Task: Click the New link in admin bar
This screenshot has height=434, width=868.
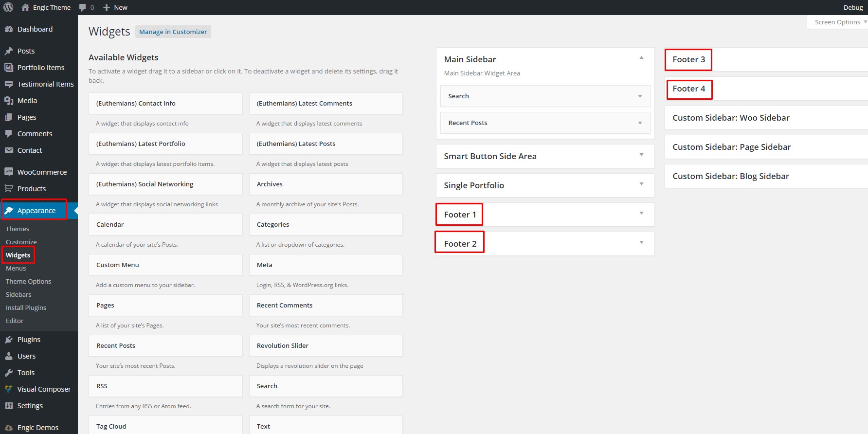Action: point(121,7)
